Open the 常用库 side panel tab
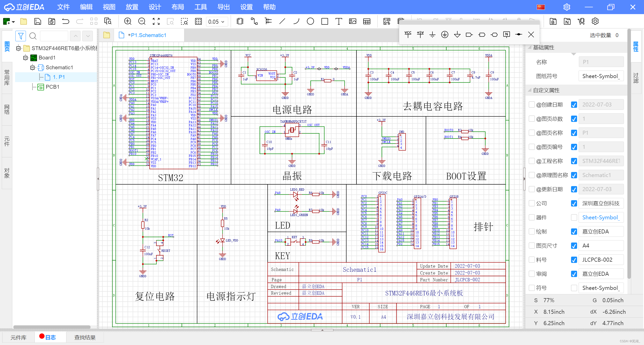 [x=7, y=78]
